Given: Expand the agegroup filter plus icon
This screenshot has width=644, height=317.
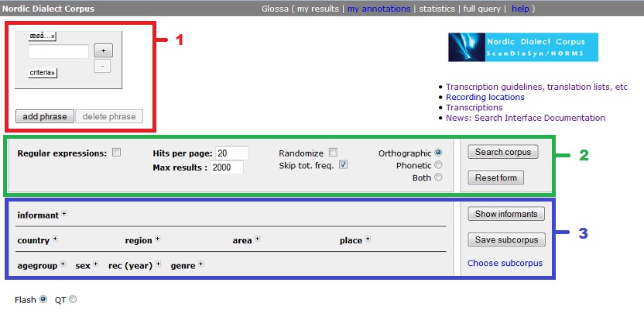Looking at the screenshot, I should pos(63,265).
